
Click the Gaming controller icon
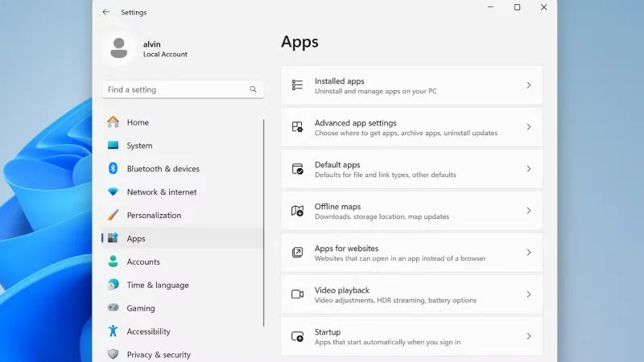tap(114, 308)
